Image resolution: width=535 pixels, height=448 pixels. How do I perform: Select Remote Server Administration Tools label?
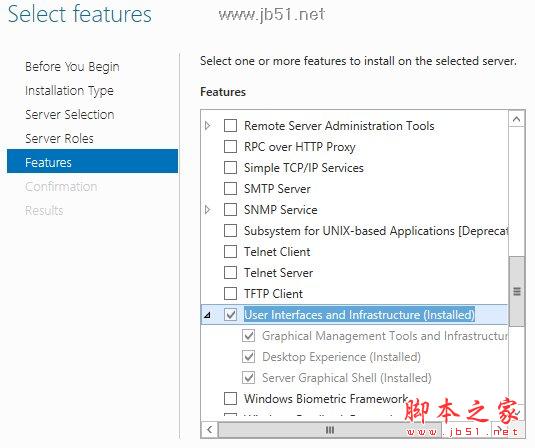[339, 126]
